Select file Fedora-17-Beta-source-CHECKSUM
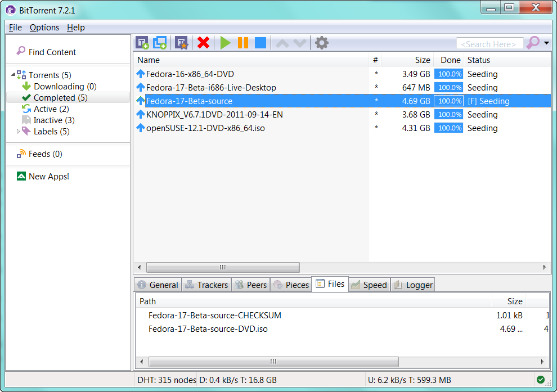 coord(214,315)
